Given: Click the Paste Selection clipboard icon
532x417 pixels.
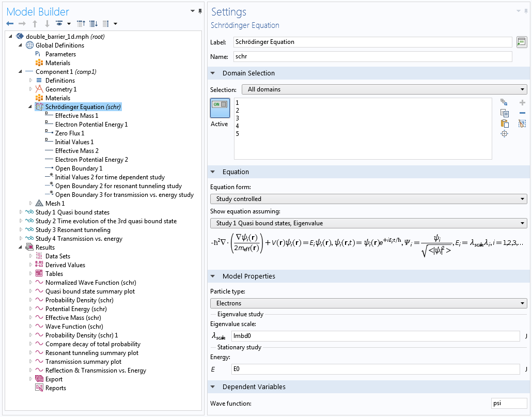Looking at the screenshot, I should point(505,123).
